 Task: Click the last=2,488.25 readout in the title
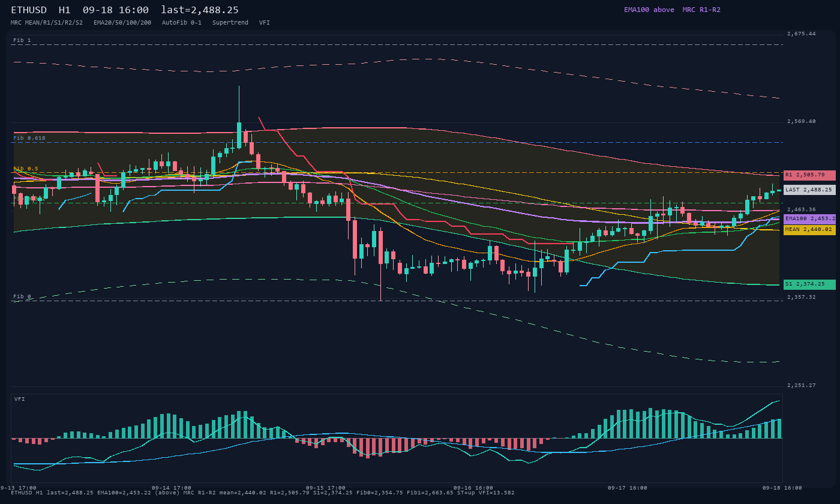point(200,10)
